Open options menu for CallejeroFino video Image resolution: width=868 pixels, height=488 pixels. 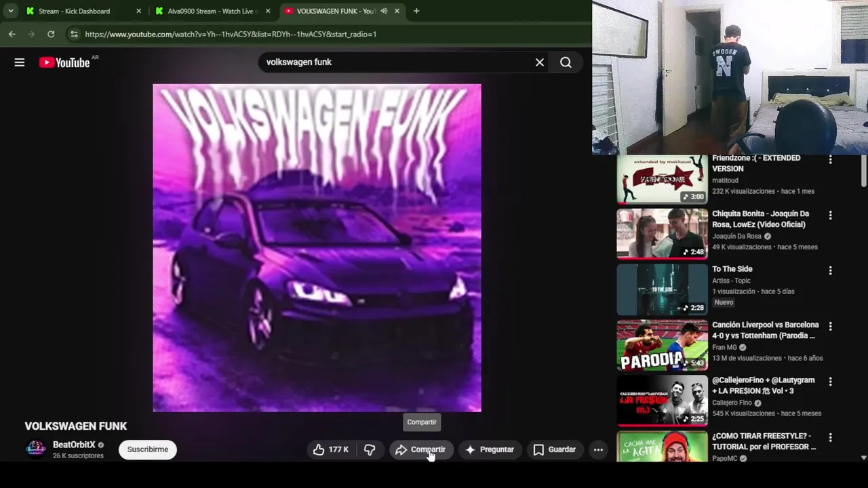pos(830,382)
